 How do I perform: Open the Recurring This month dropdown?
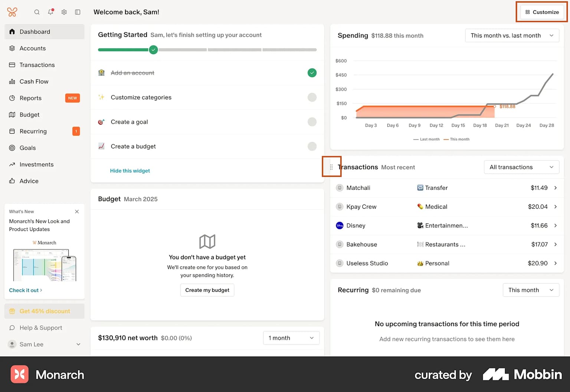pos(531,290)
